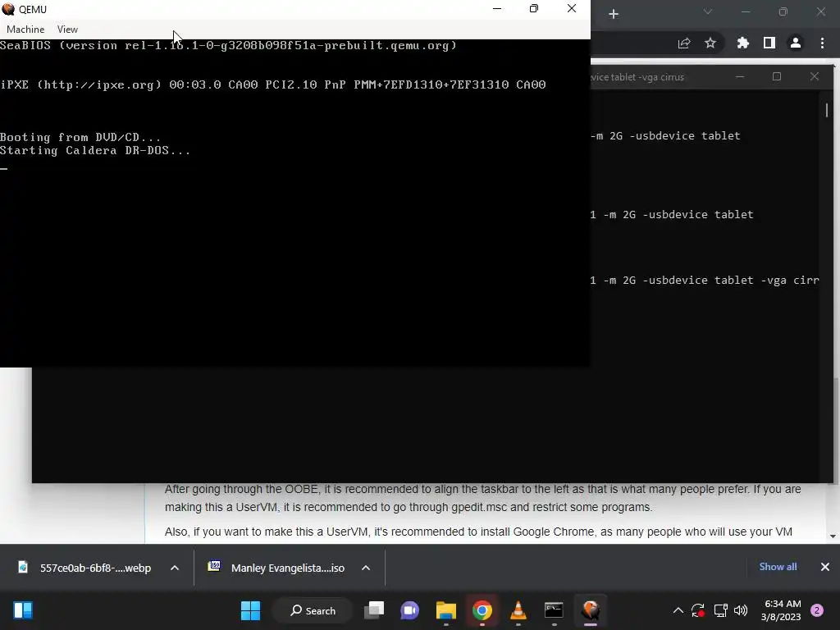The image size is (840, 630).
Task: Share this page via Chrome share icon
Action: tap(684, 43)
